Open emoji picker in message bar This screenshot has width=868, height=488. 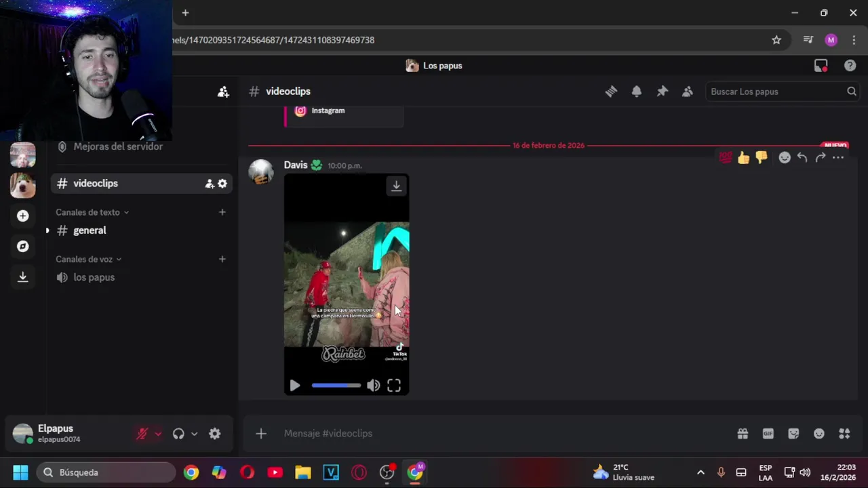[819, 434]
